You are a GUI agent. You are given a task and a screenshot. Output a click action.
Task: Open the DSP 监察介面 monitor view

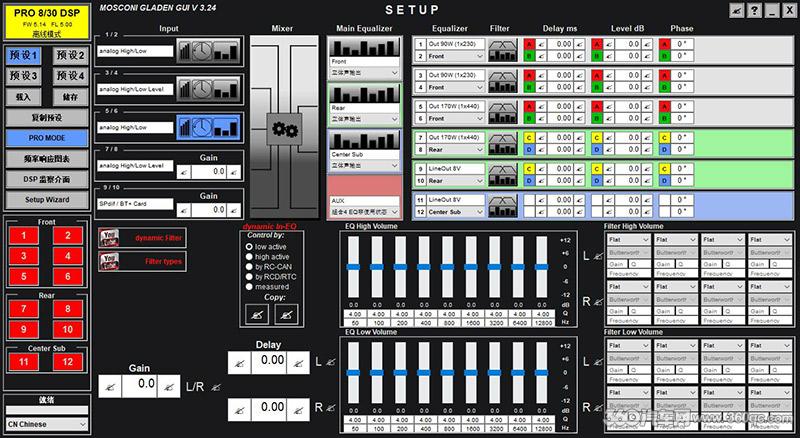(47, 179)
